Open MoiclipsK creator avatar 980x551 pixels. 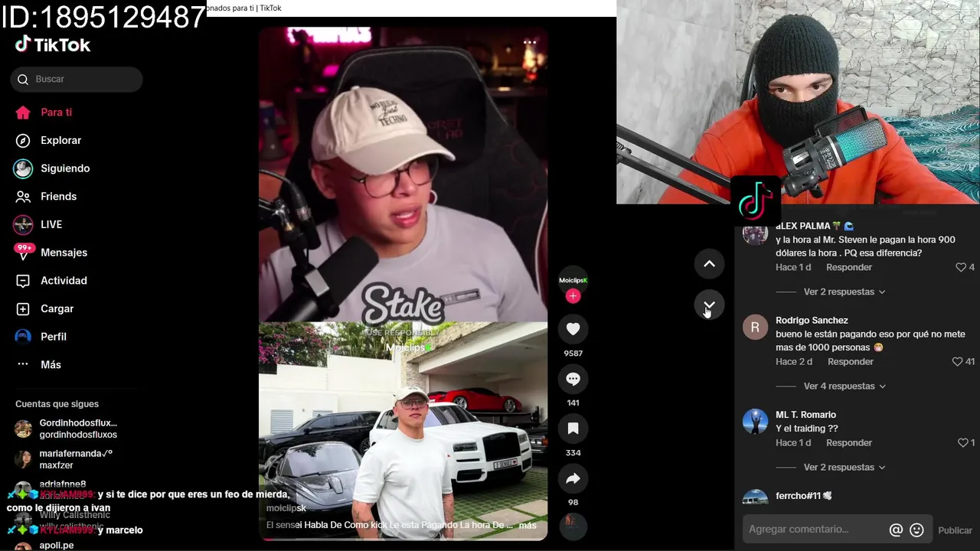(x=573, y=280)
